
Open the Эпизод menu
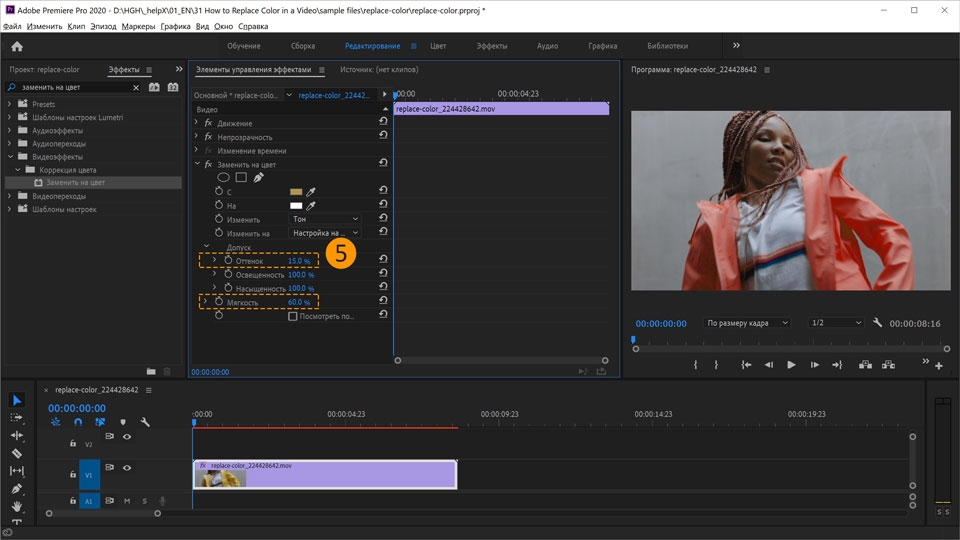coord(103,26)
